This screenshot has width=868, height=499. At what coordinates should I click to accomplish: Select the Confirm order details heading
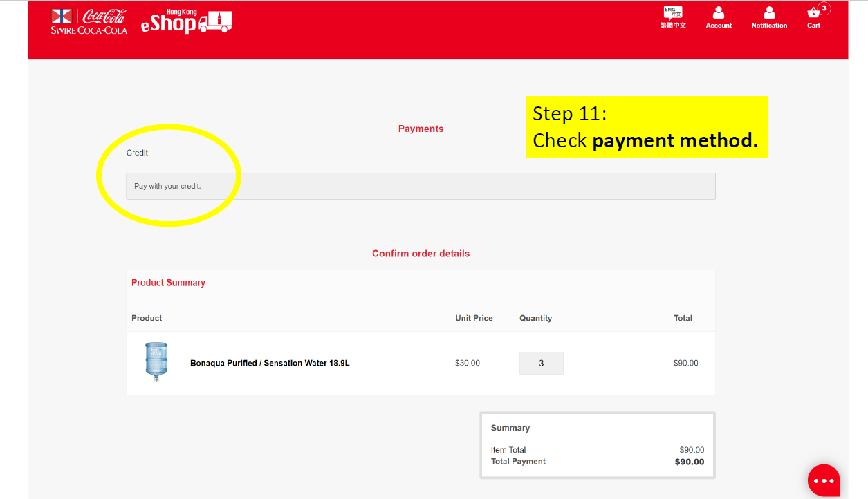pos(421,253)
